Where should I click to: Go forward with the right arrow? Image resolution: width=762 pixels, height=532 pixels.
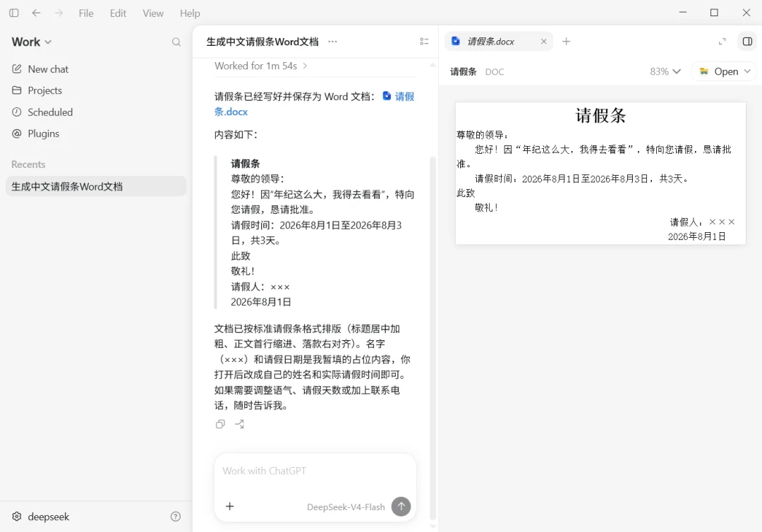(59, 13)
